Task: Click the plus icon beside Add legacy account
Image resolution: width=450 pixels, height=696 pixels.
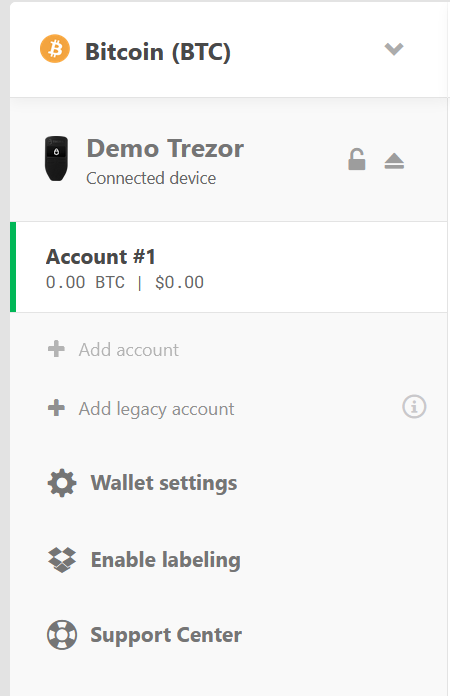Action: 56,408
